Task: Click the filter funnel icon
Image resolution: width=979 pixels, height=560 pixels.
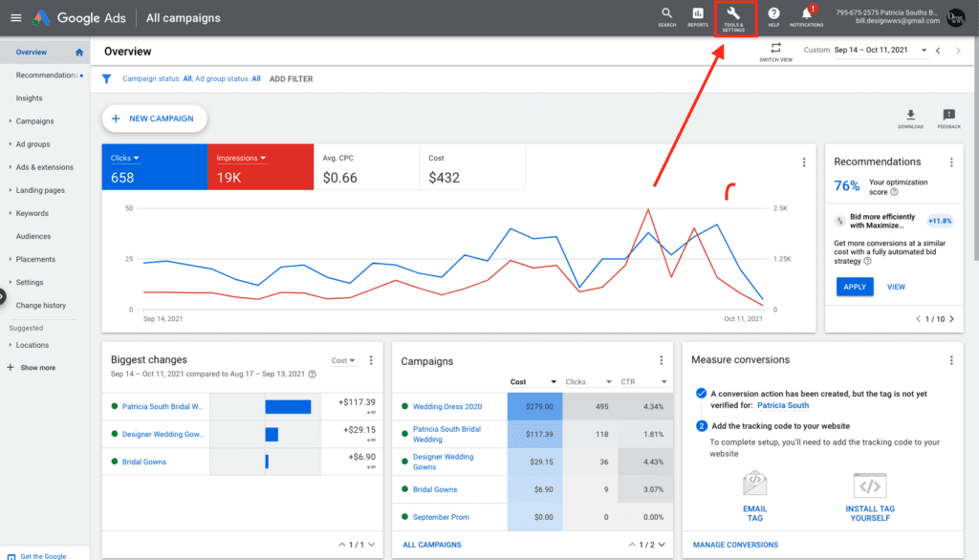Action: coord(107,78)
